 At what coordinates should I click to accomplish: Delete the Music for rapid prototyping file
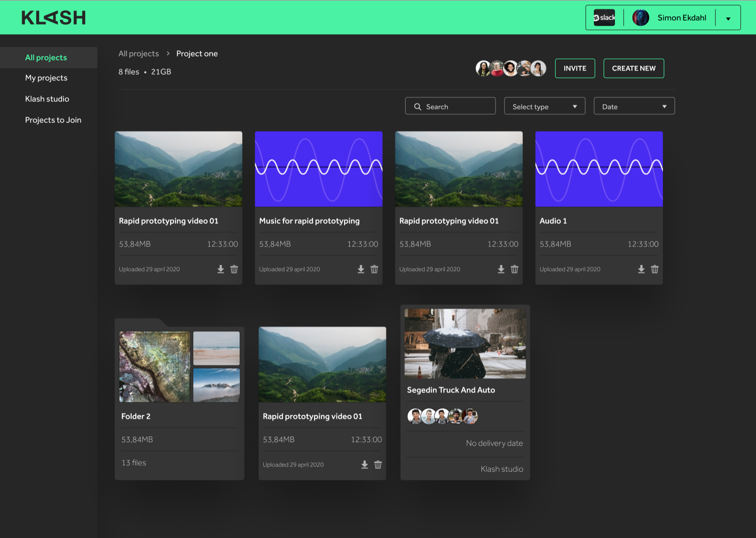pos(374,269)
